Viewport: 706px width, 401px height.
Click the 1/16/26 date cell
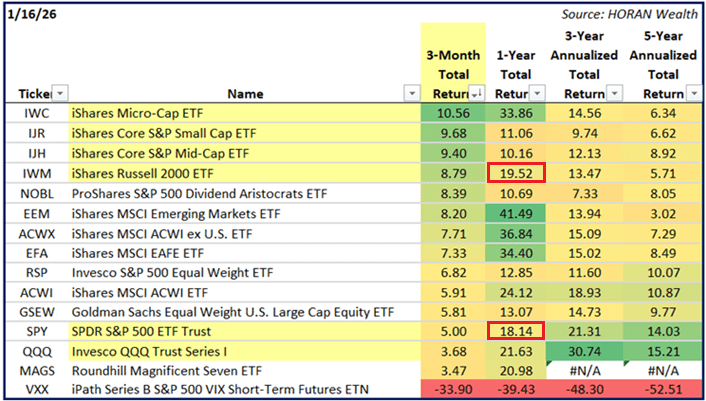coord(32,14)
